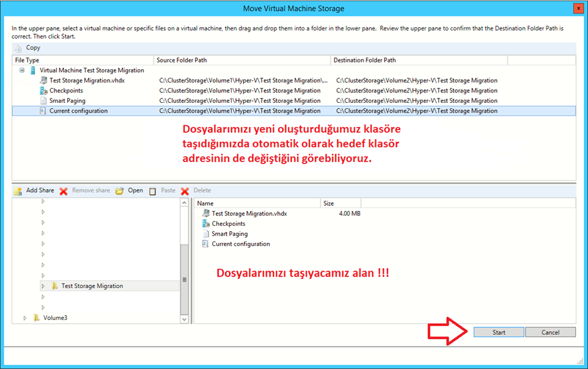Click the Checkpoints row destination Volume2 path
The image size is (588, 369).
417,91
